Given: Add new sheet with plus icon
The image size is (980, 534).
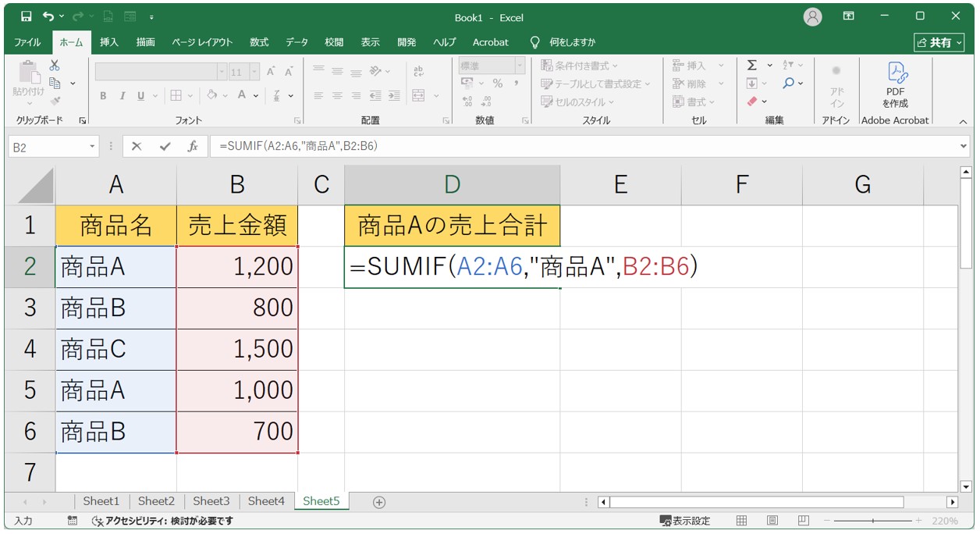Looking at the screenshot, I should pos(379,502).
